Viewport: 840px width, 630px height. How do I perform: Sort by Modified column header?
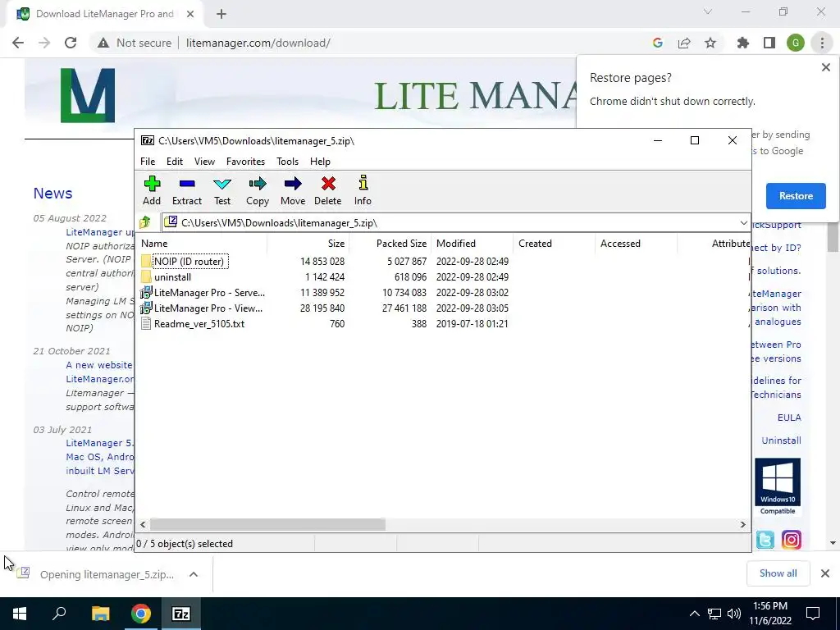[472, 243]
